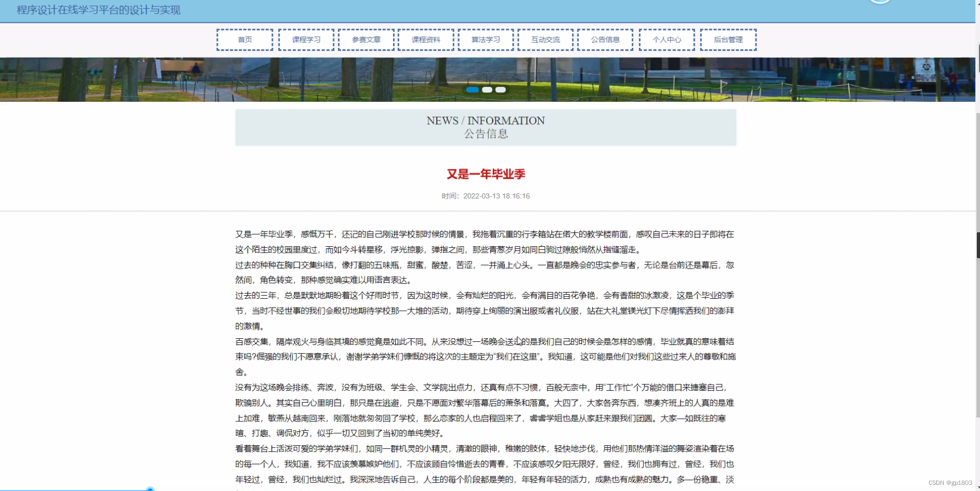Open the 首页 navigation item

[245, 39]
